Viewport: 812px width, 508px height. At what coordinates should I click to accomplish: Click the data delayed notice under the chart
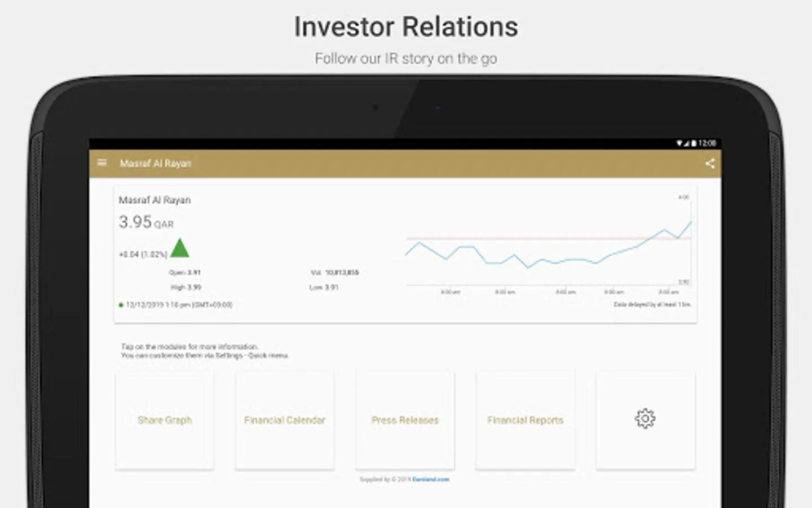pyautogui.click(x=652, y=304)
